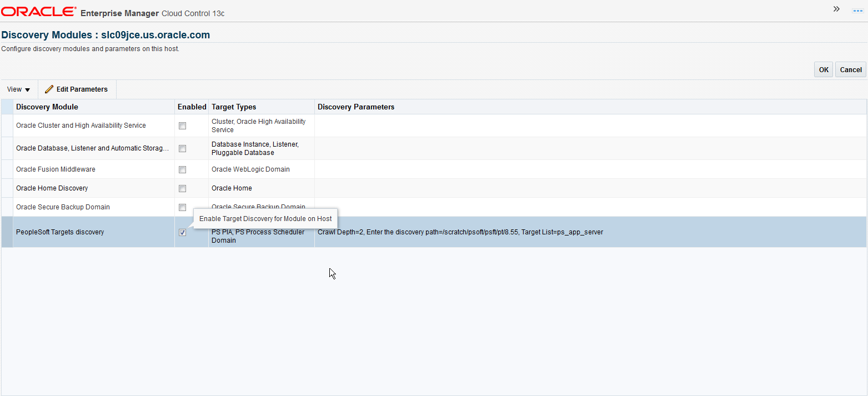Click PS PIA, PS Process Scheduler Domain cell

262,232
